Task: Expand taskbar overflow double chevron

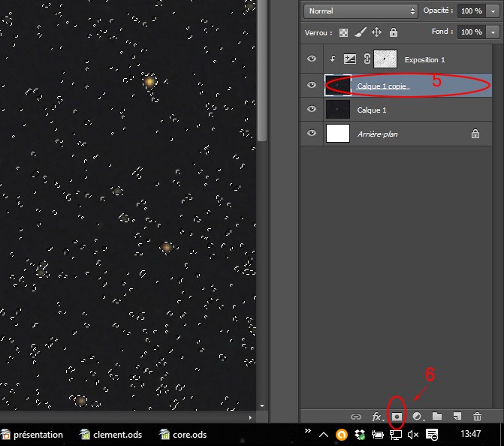Action: pyautogui.click(x=308, y=431)
